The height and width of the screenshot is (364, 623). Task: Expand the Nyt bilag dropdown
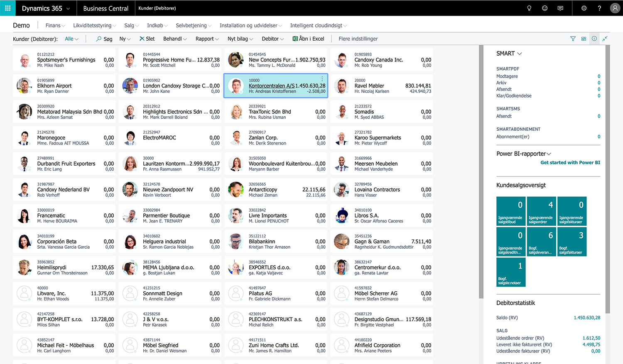click(x=240, y=39)
